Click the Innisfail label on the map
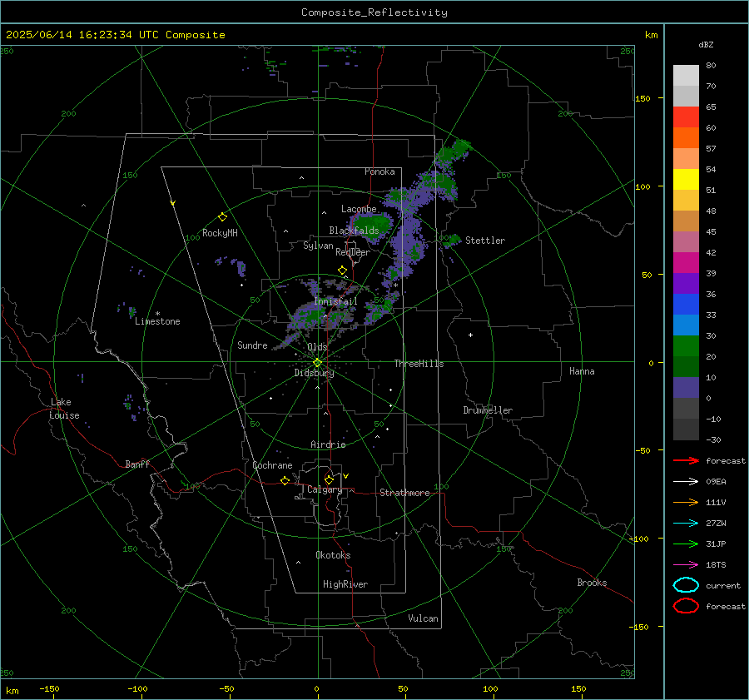This screenshot has width=749, height=700. (335, 301)
